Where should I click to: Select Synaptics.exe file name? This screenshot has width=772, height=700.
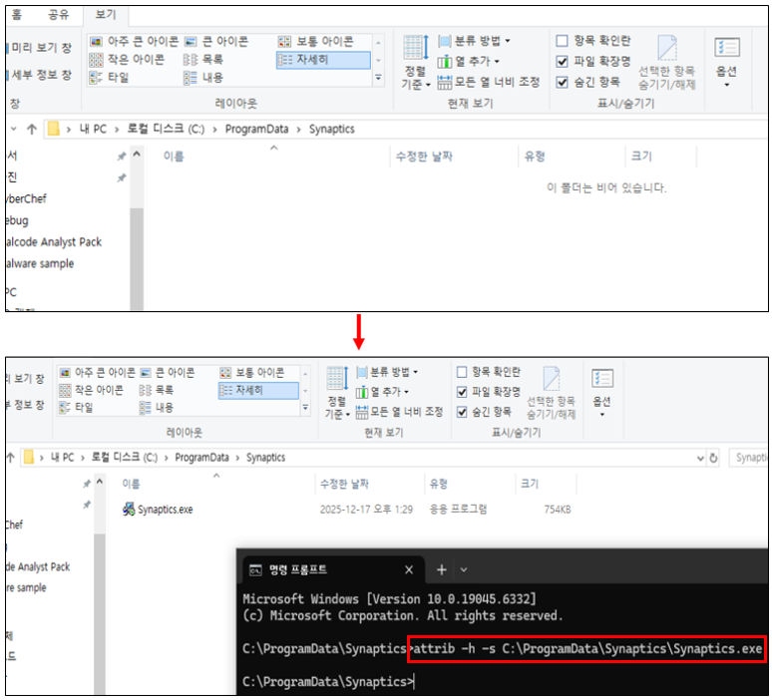pyautogui.click(x=165, y=510)
